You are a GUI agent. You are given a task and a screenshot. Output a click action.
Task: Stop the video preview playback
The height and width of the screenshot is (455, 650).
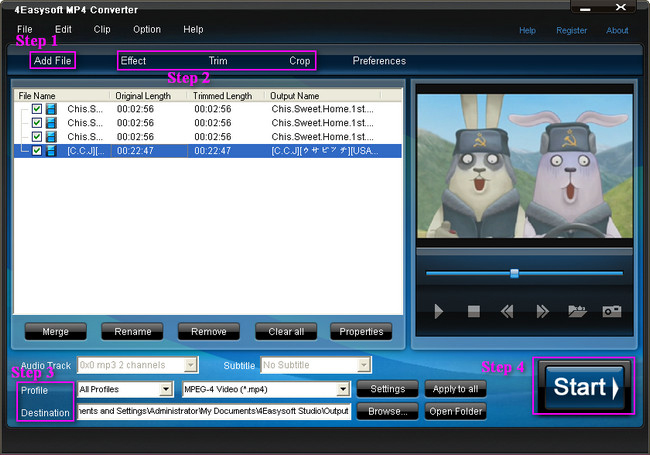[x=473, y=311]
